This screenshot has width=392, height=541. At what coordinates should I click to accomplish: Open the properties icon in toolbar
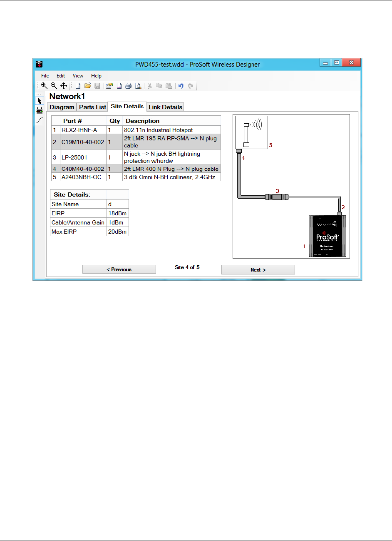pyautogui.click(x=109, y=86)
